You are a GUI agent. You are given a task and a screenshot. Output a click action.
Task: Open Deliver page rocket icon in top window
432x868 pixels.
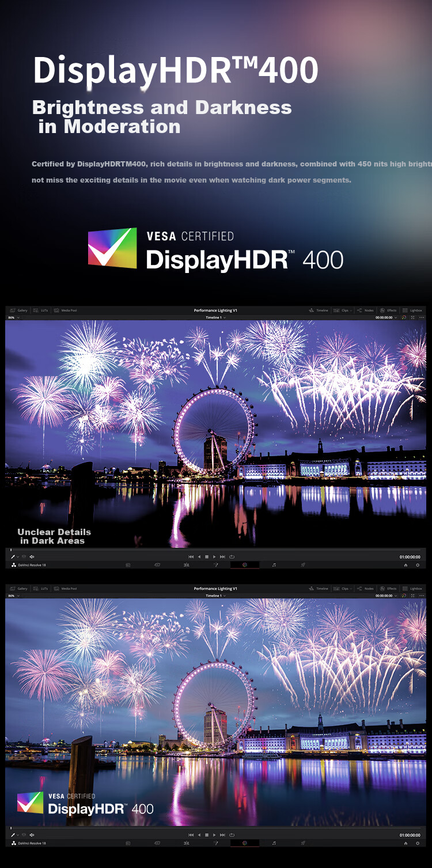pyautogui.click(x=303, y=565)
